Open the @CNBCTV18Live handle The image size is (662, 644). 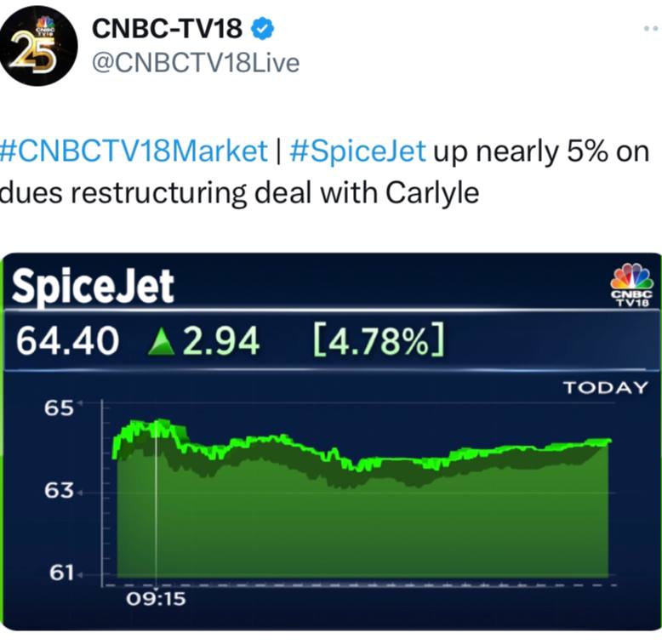pos(196,63)
